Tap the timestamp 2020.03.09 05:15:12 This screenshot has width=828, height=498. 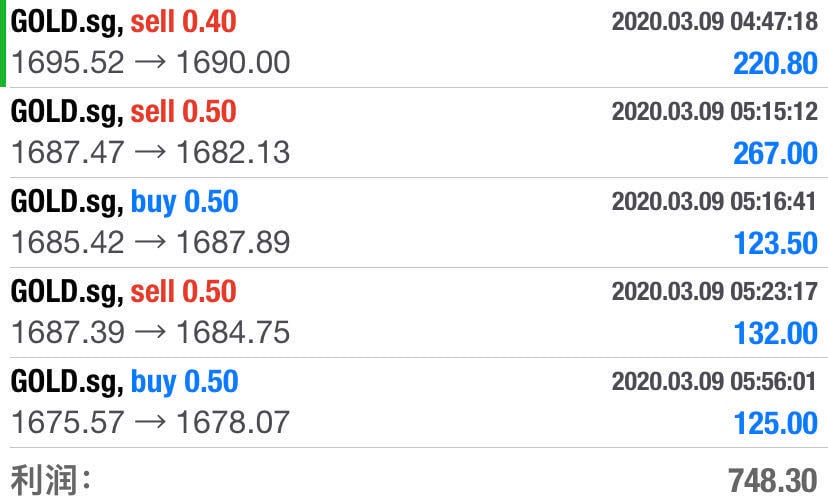tap(714, 111)
